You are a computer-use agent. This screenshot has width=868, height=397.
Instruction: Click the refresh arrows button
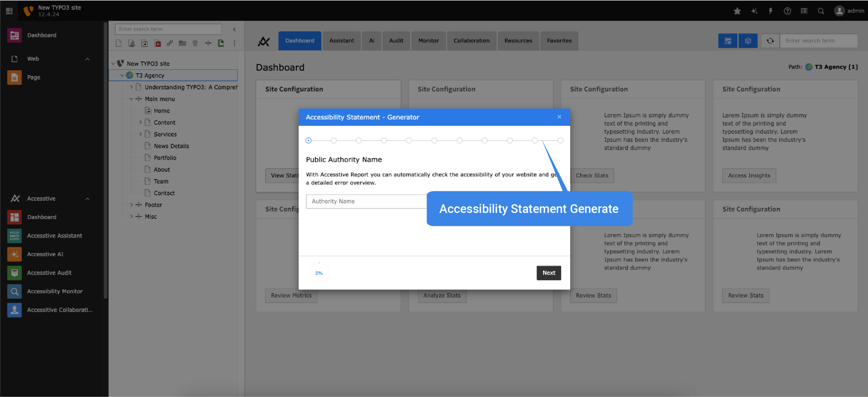(x=770, y=41)
